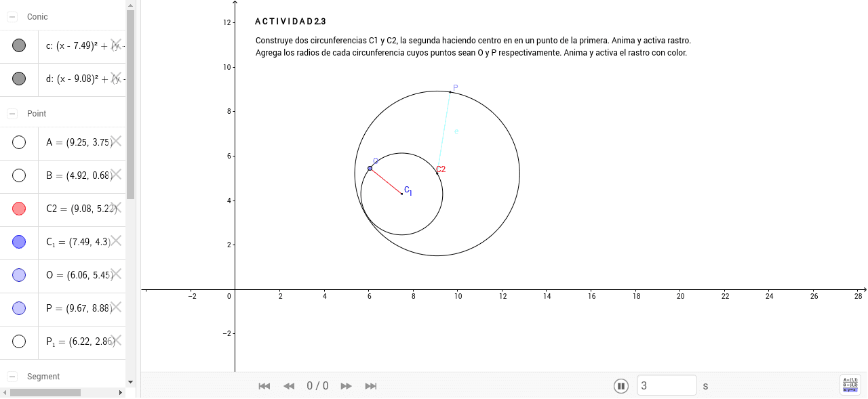
Task: Delete point P with its X icon
Action: (116, 307)
